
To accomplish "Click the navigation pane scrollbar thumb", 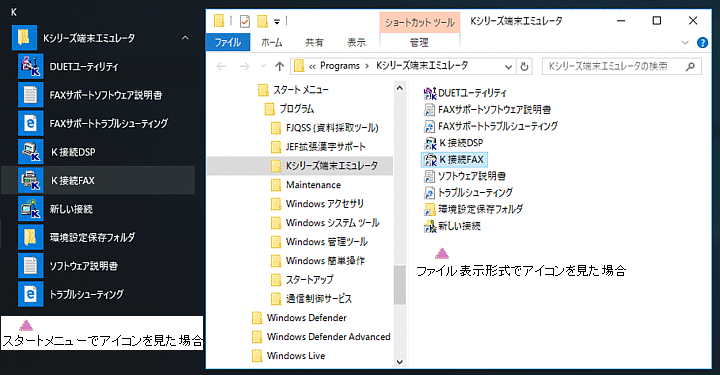I will click(399, 285).
